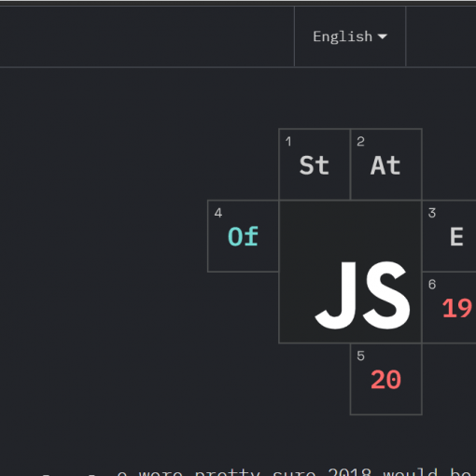Click the small number 2 above At
Screen dimensions: 476x476
(x=360, y=142)
